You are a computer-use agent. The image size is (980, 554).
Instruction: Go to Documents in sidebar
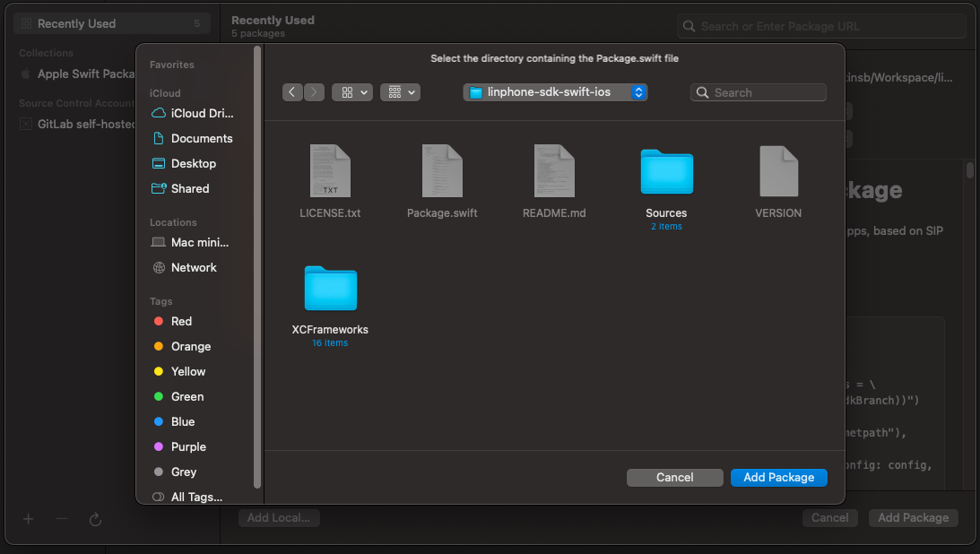pos(202,138)
